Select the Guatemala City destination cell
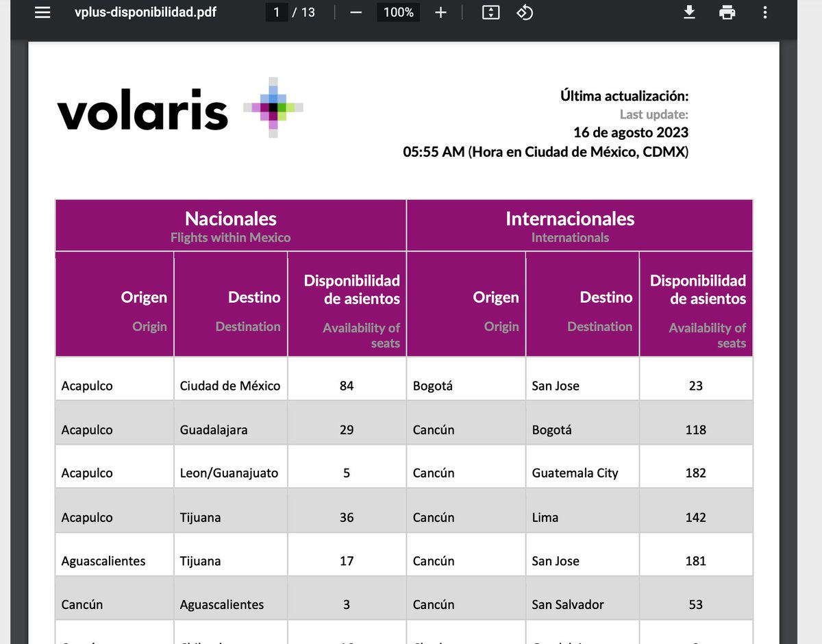The image size is (822, 644). pos(582,467)
